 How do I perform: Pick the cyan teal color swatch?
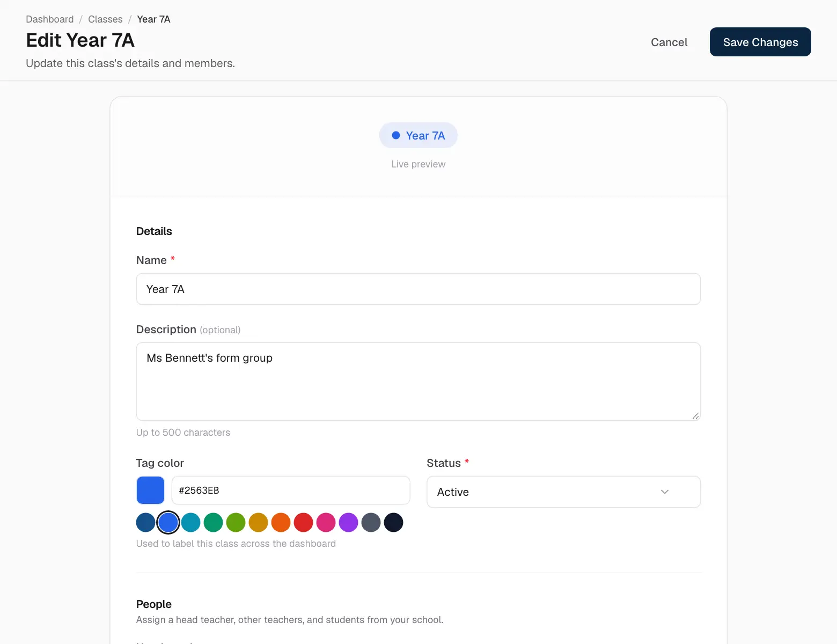point(190,522)
